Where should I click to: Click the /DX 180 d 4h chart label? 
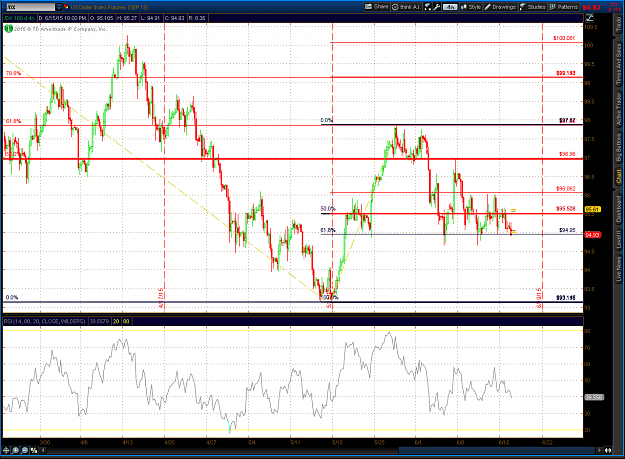click(19, 18)
